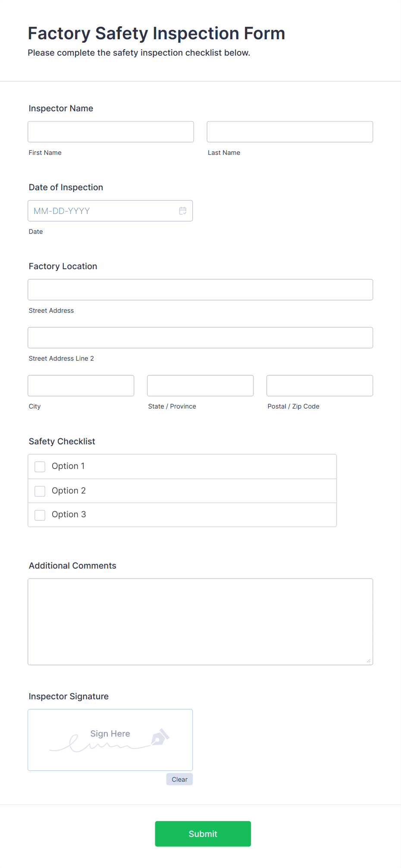Check the Option 1 checkbox
Screen dimensions: 401x868
tap(40, 466)
